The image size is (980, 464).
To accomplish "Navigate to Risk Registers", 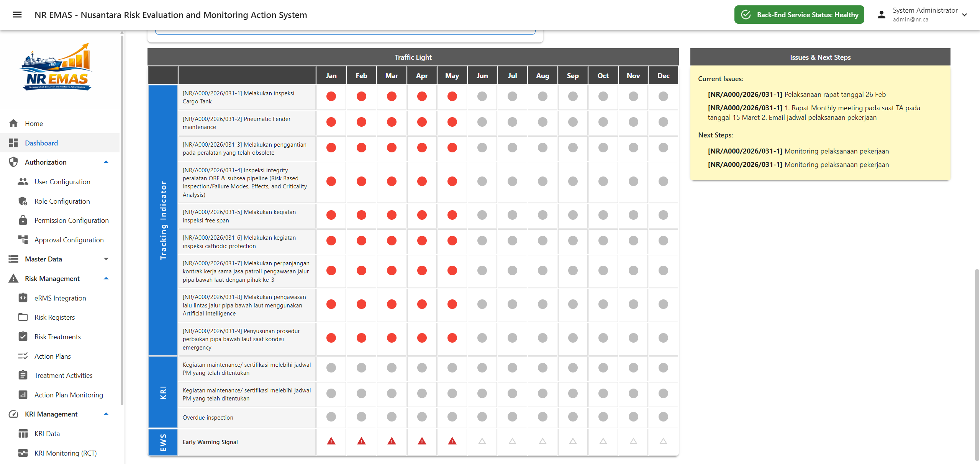I will (x=60, y=317).
